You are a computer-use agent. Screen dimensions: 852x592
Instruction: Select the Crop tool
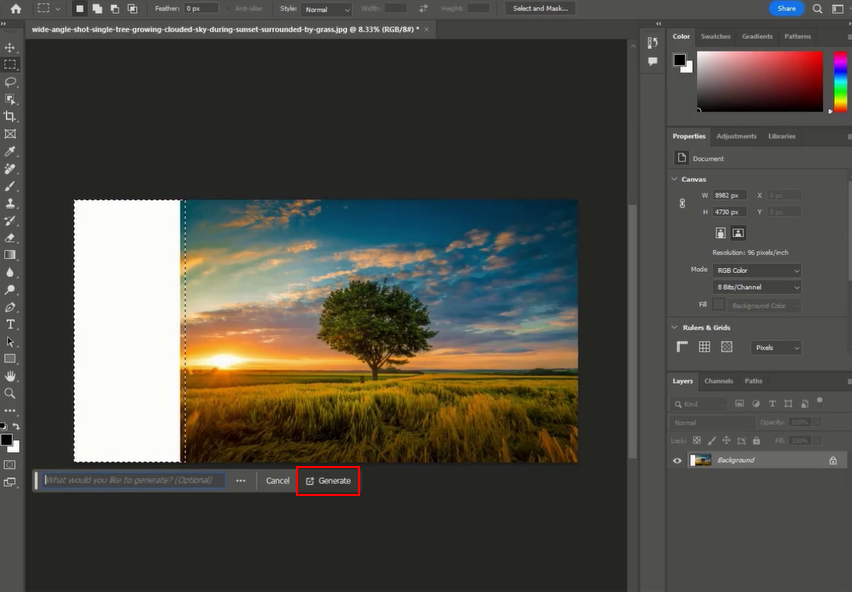click(10, 116)
